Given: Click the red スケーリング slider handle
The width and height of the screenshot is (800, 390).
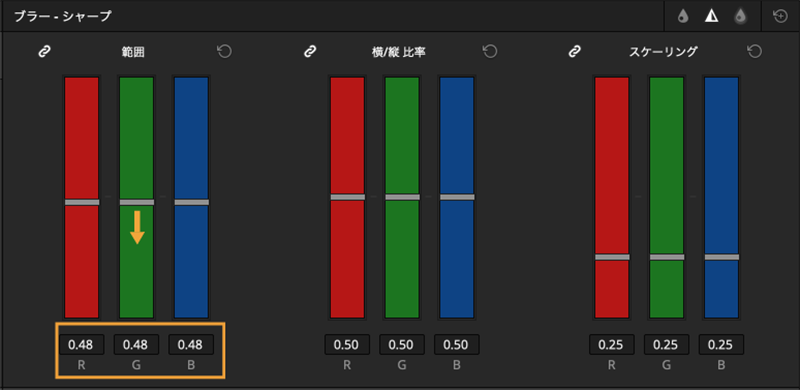Looking at the screenshot, I should tap(612, 257).
